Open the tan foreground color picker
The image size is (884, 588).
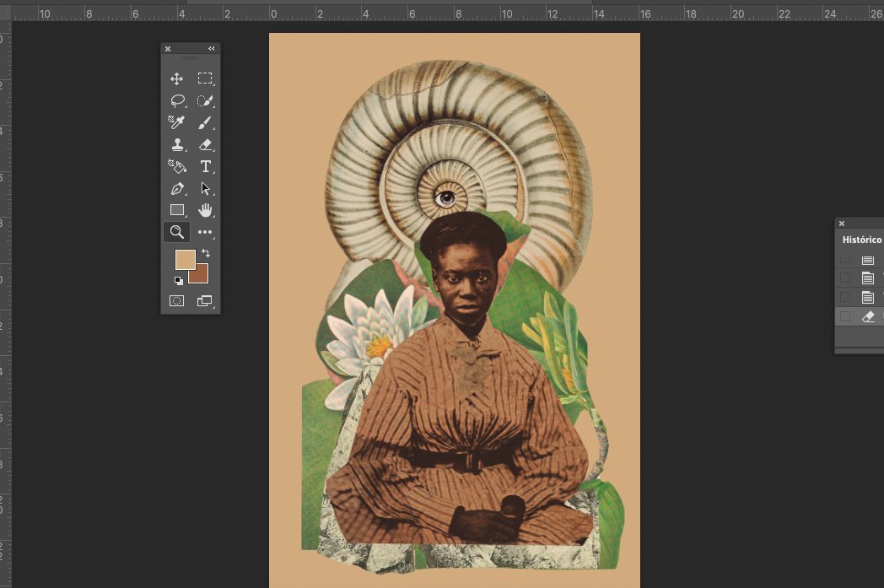[x=185, y=260]
